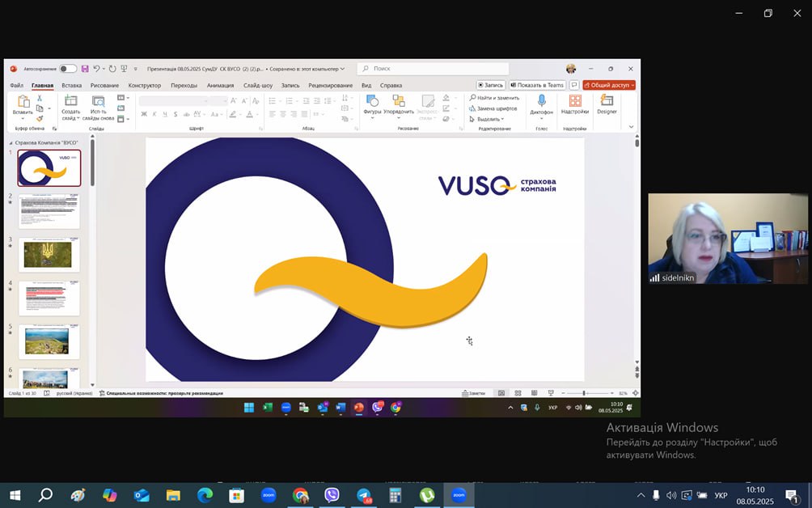
Task: Toggle the Автосохранение autosave switch
Action: (68, 69)
